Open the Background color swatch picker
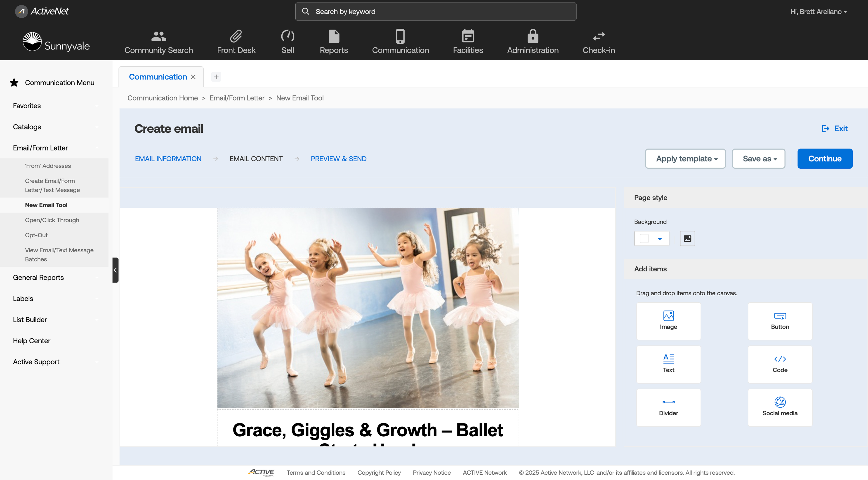 tap(651, 238)
